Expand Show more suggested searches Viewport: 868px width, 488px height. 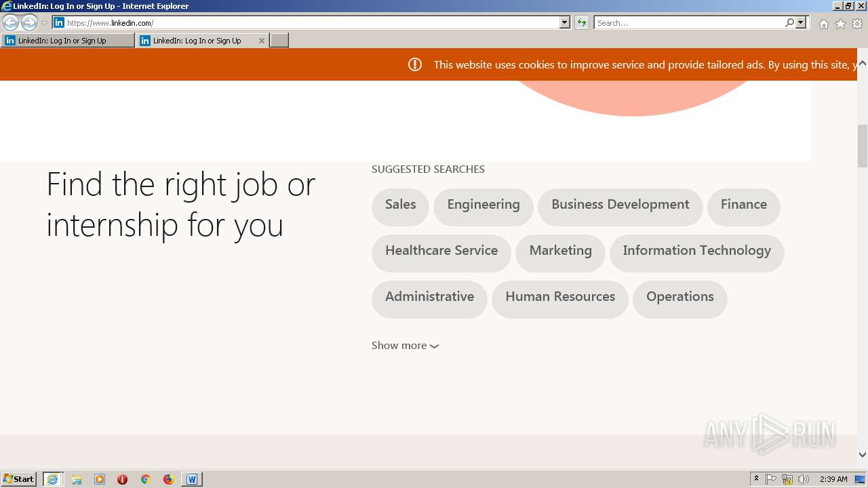tap(405, 346)
